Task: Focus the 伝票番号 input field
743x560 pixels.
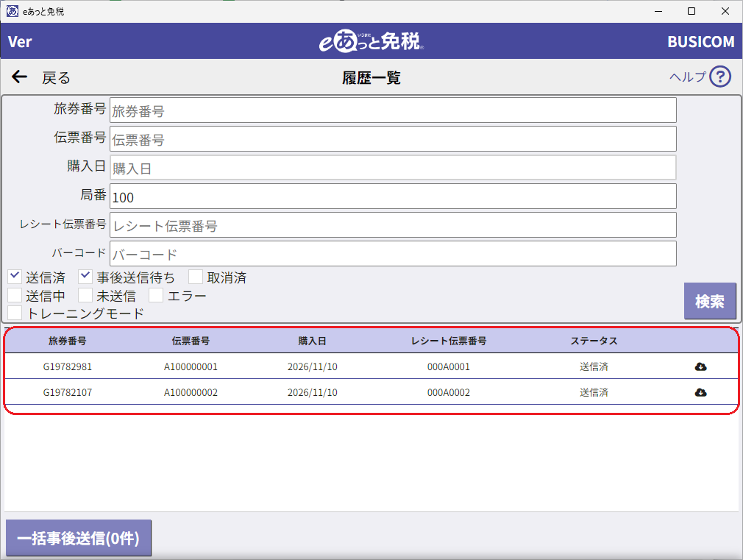Action: (393, 139)
